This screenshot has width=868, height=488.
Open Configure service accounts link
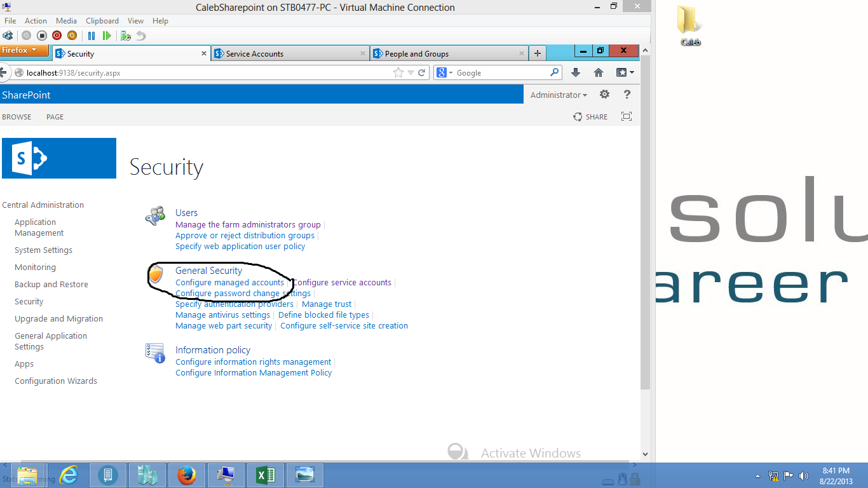342,283
